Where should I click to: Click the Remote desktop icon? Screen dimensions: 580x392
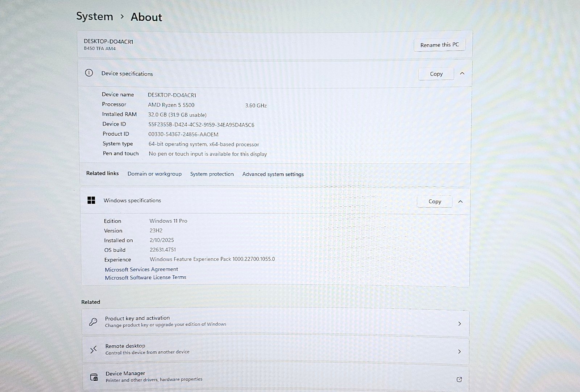point(94,349)
